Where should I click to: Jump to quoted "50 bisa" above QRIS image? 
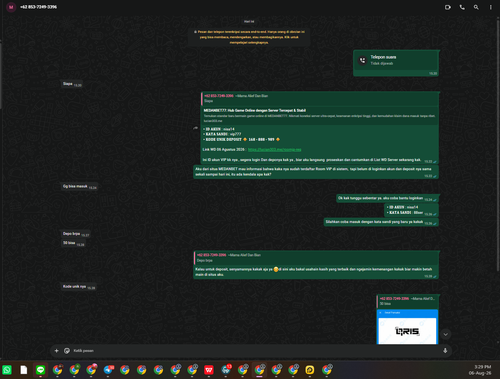tap(407, 301)
